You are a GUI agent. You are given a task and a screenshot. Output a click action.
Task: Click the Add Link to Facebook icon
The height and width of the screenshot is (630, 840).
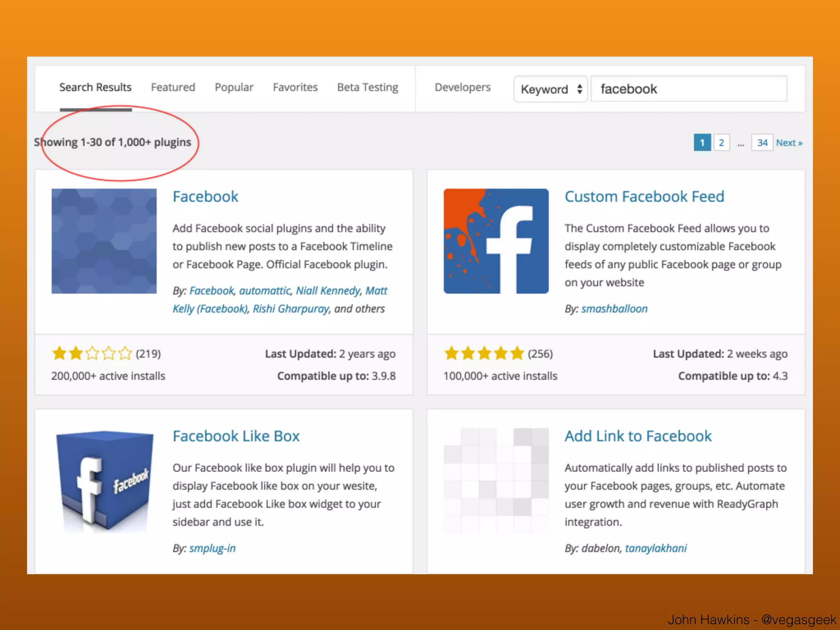click(496, 481)
